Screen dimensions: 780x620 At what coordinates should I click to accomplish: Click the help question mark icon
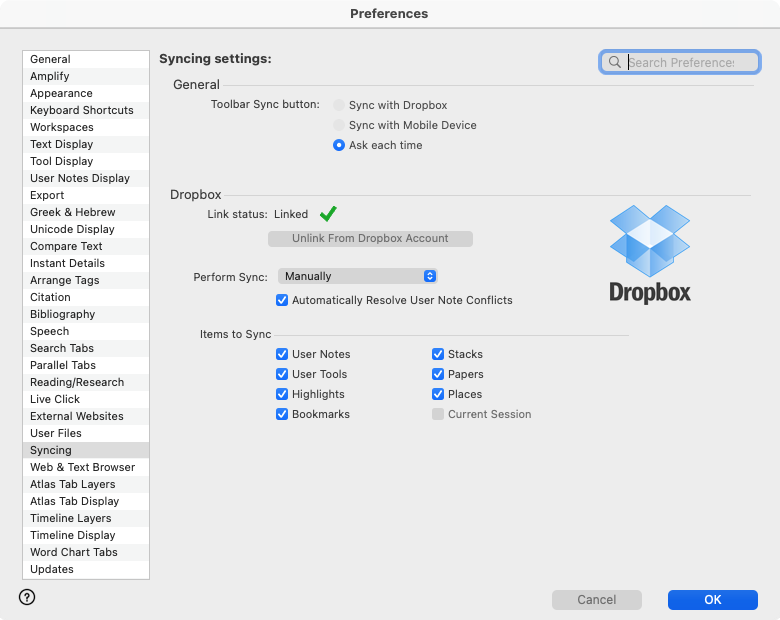(x=27, y=597)
